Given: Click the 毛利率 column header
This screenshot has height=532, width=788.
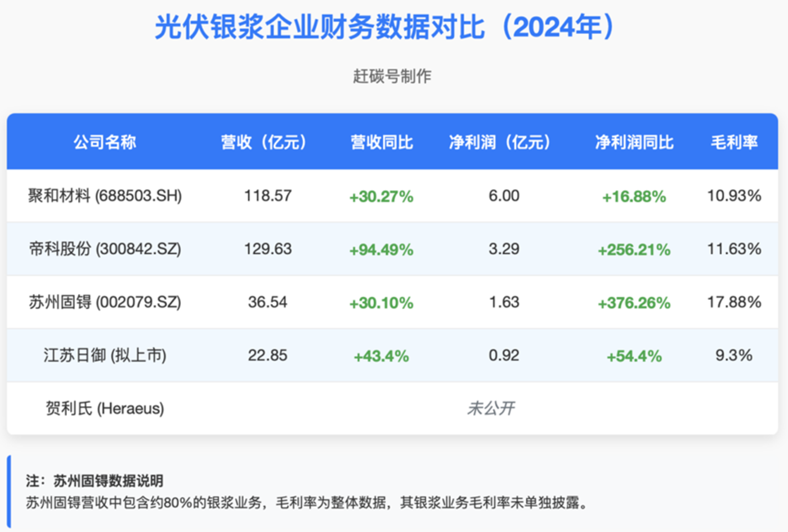Looking at the screenshot, I should click(x=734, y=142).
